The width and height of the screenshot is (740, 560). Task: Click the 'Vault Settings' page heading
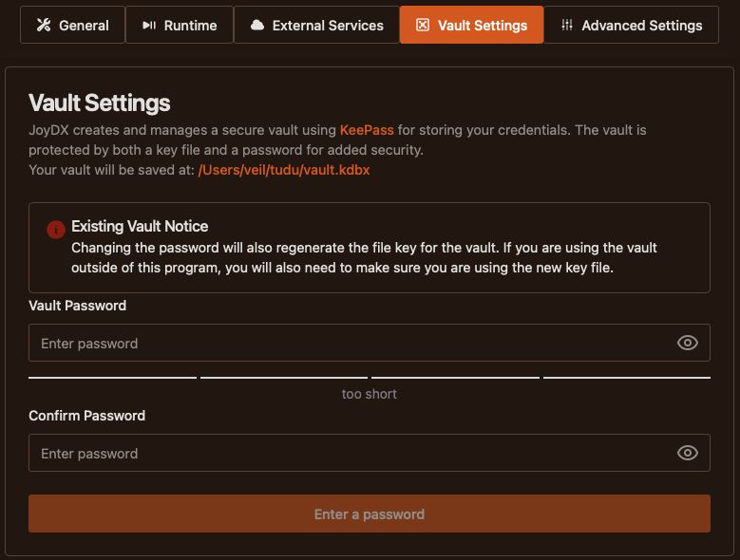coord(99,103)
